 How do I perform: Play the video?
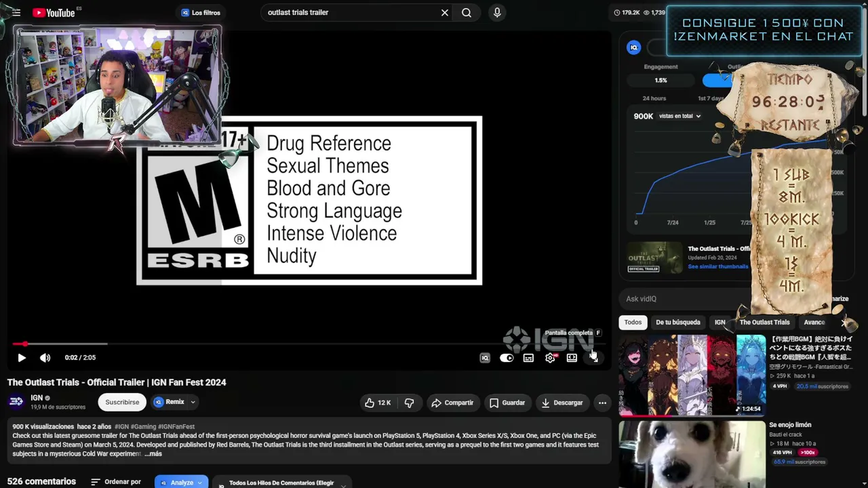[x=21, y=357]
